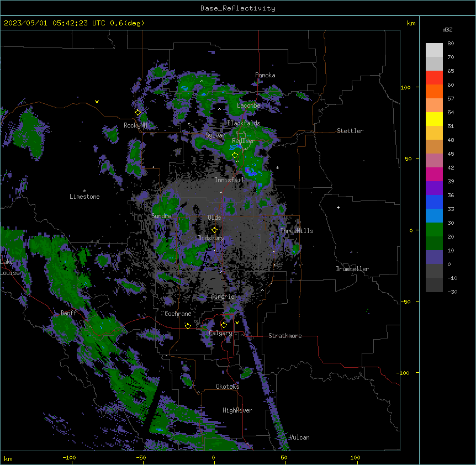This screenshot has height=465, width=476.
Task: Select the light gray 70 dBZ legend swatch
Action: (434, 64)
